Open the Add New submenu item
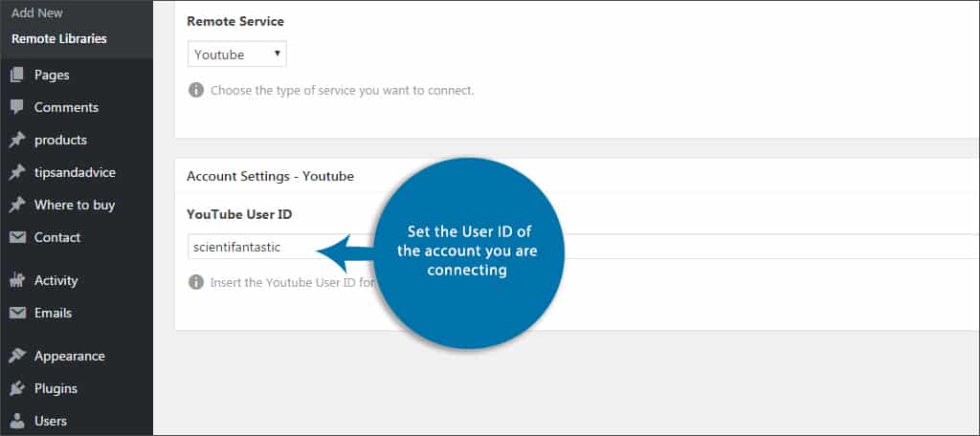This screenshot has width=980, height=436. (x=37, y=13)
